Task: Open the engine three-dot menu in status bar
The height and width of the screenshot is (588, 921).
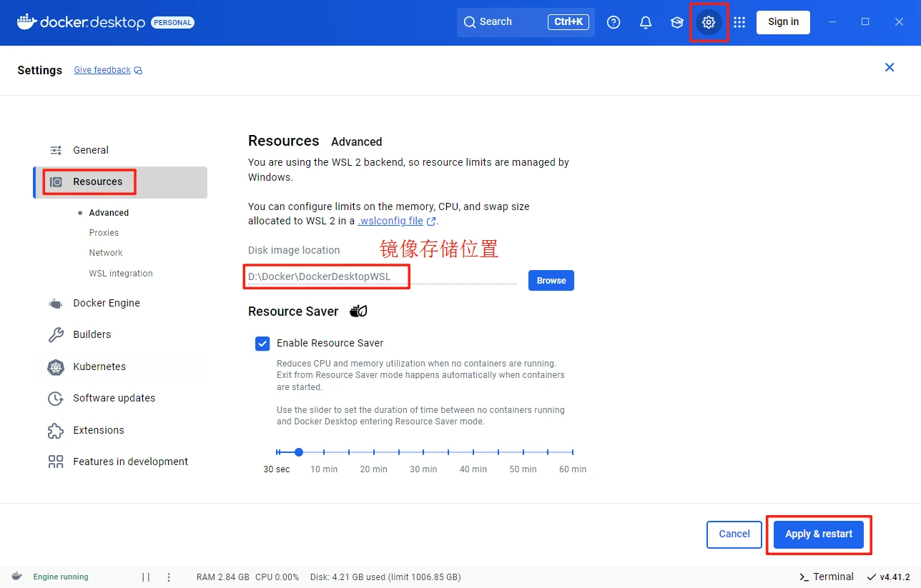Action: point(169,577)
